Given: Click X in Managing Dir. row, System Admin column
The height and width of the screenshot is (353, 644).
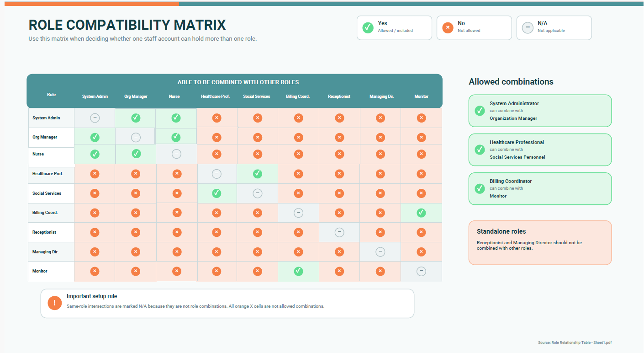Looking at the screenshot, I should pyautogui.click(x=95, y=251).
